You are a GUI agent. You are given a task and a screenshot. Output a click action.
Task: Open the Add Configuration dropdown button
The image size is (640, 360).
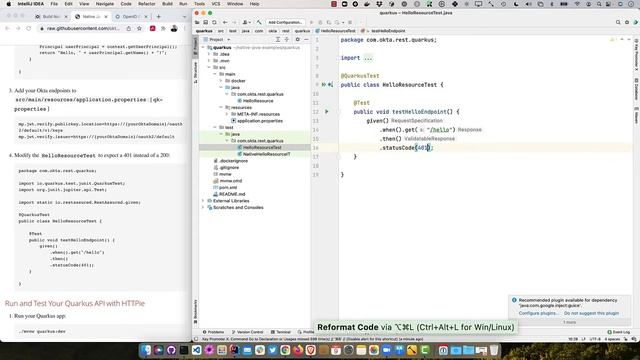(x=285, y=22)
